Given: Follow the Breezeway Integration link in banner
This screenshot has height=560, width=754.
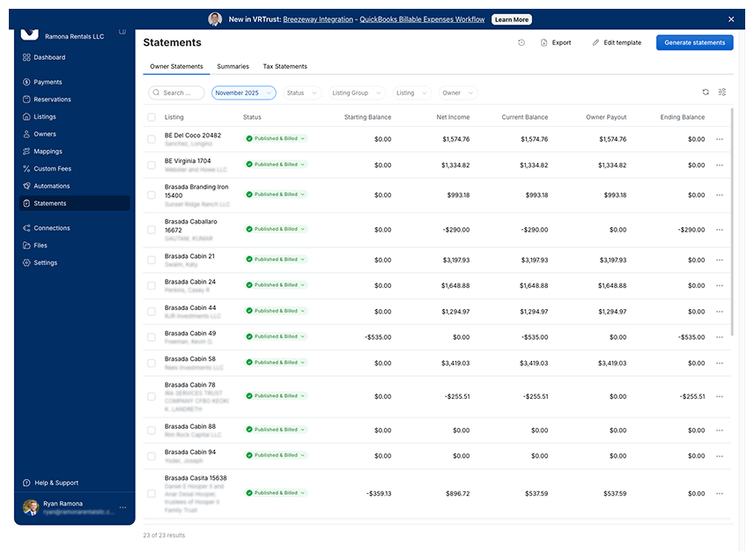Looking at the screenshot, I should 318,19.
